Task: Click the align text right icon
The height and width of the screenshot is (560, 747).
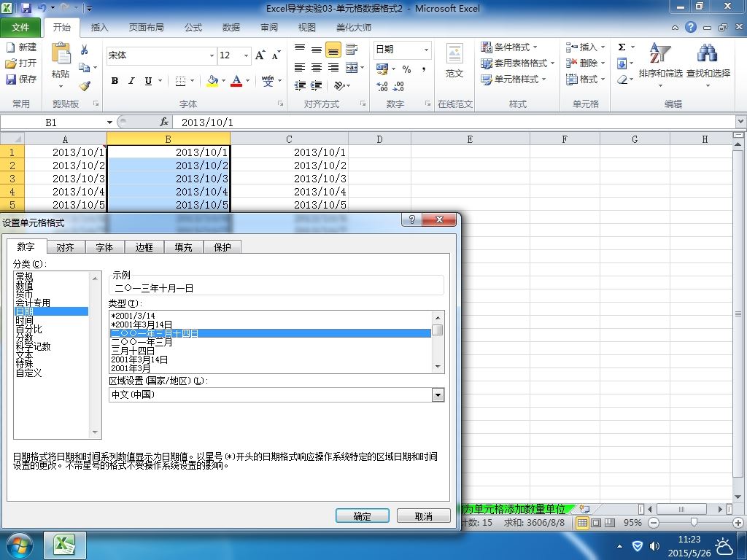Action: 333,68
